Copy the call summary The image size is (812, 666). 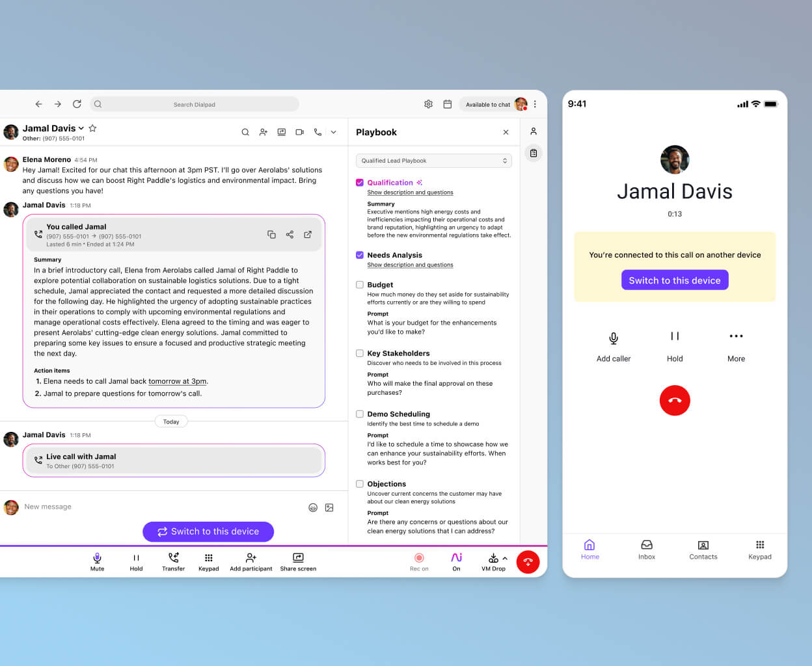click(271, 235)
